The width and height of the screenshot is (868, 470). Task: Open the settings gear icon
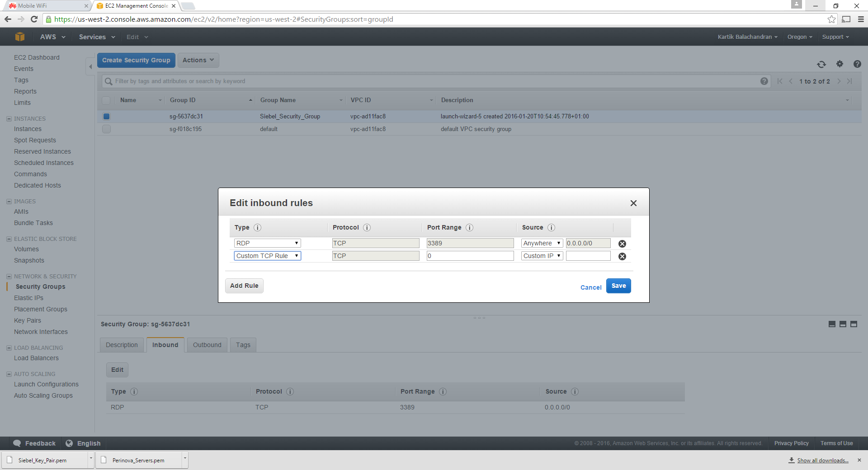(840, 64)
